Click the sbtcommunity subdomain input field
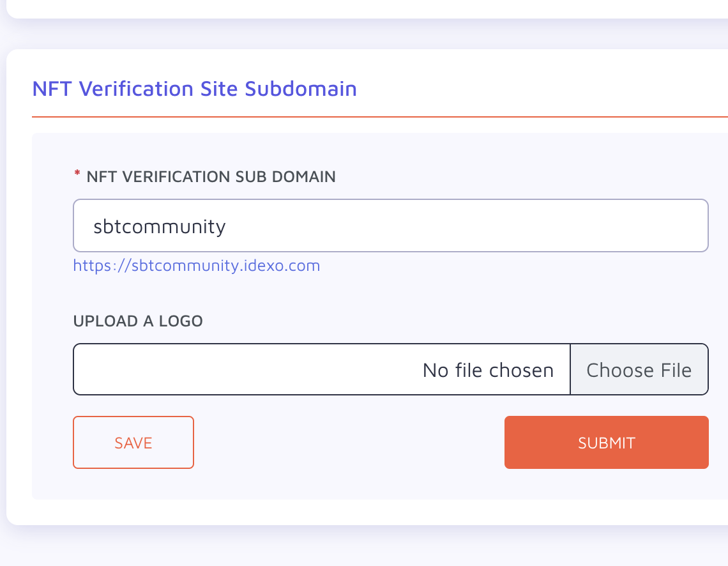Screen dimensions: 728x566 tap(390, 226)
